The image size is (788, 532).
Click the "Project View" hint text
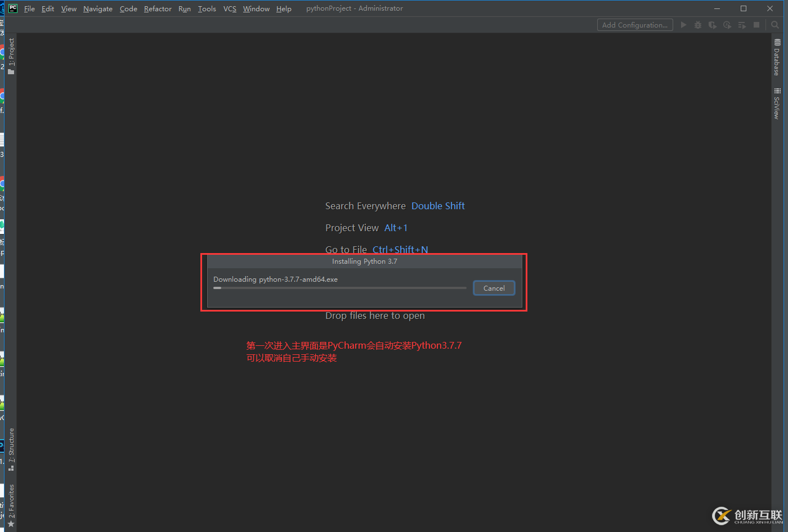pos(352,228)
